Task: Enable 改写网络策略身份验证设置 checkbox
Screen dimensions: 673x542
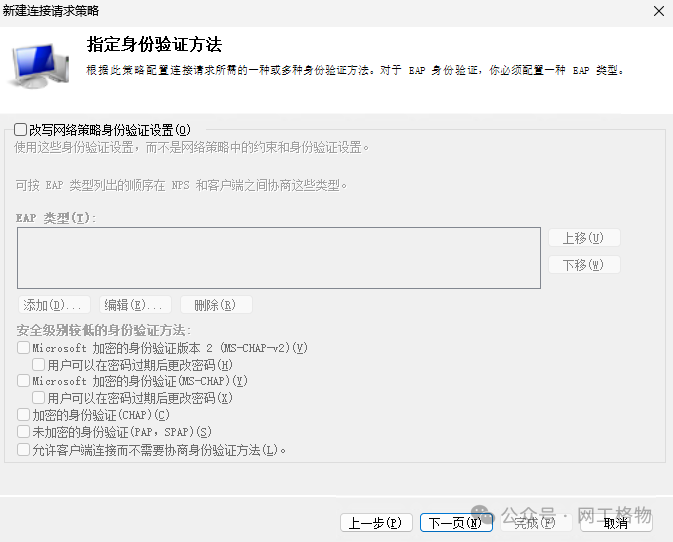Action: (20, 129)
